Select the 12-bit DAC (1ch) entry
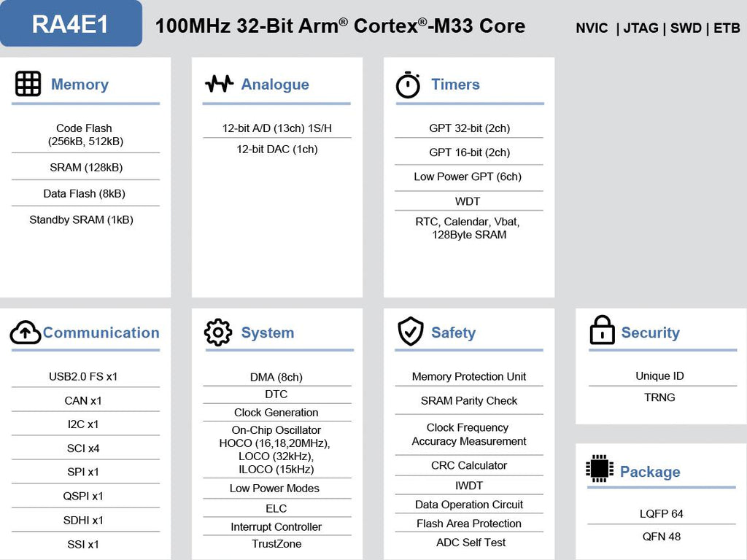Screen dimensions: 747x560 click(x=276, y=149)
